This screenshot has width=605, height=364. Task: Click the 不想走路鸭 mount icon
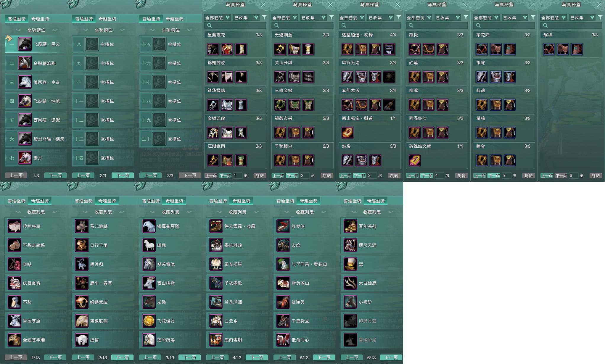14,245
